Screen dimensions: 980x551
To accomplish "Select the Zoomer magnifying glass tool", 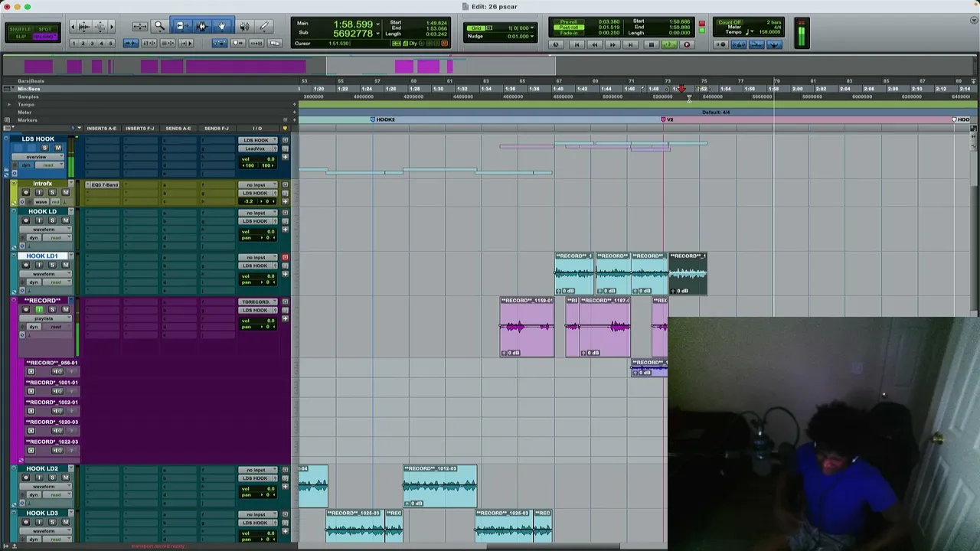I will click(159, 27).
